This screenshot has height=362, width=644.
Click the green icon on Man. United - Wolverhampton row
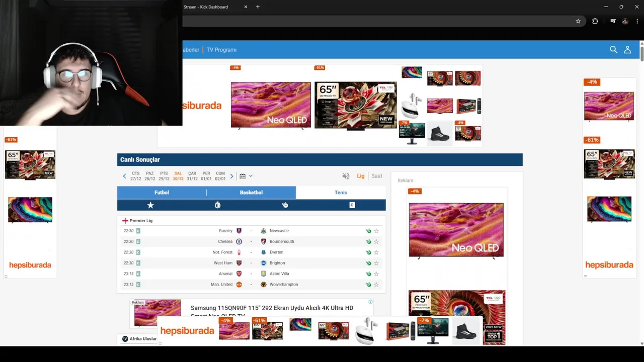point(368,285)
